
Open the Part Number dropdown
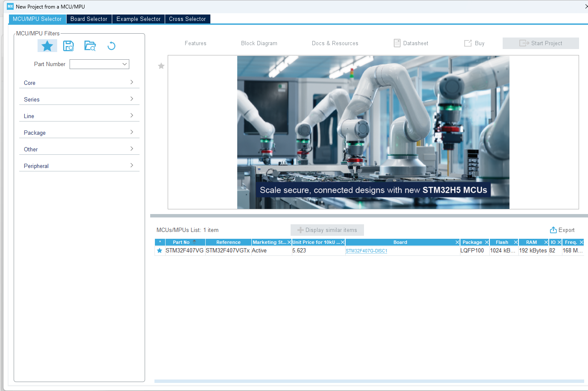pos(125,64)
